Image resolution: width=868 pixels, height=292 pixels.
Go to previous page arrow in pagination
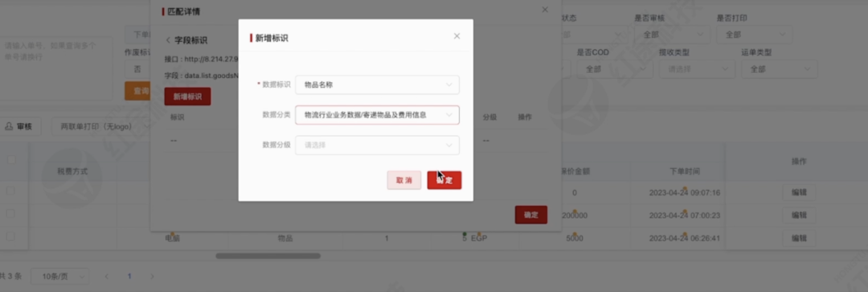tap(108, 276)
